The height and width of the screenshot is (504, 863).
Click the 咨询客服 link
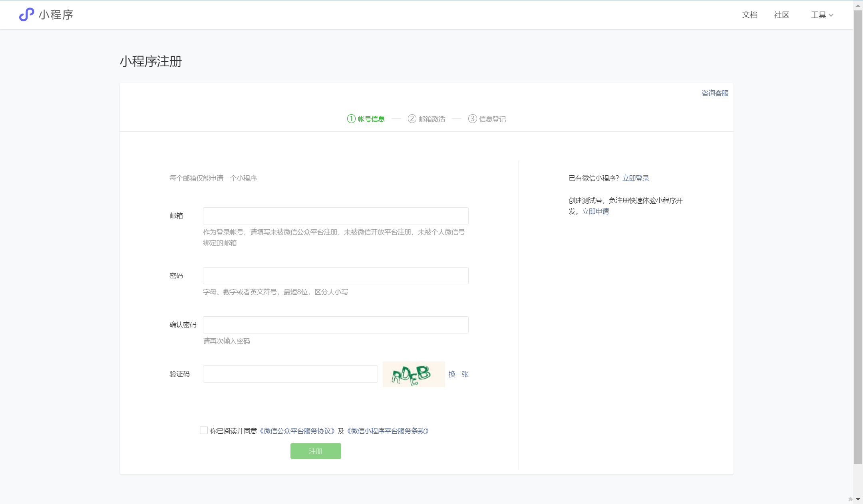click(715, 93)
